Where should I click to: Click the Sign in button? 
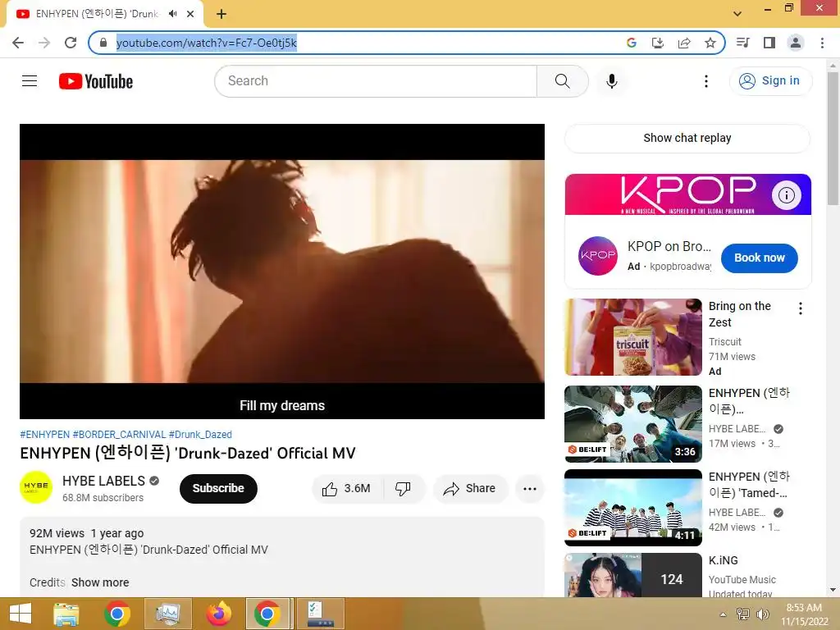[770, 81]
